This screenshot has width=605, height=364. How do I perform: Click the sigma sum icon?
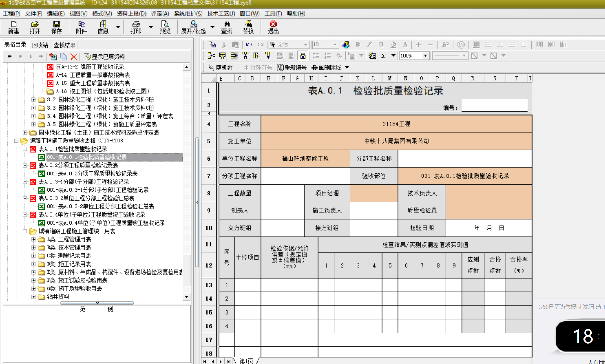[x=383, y=56]
